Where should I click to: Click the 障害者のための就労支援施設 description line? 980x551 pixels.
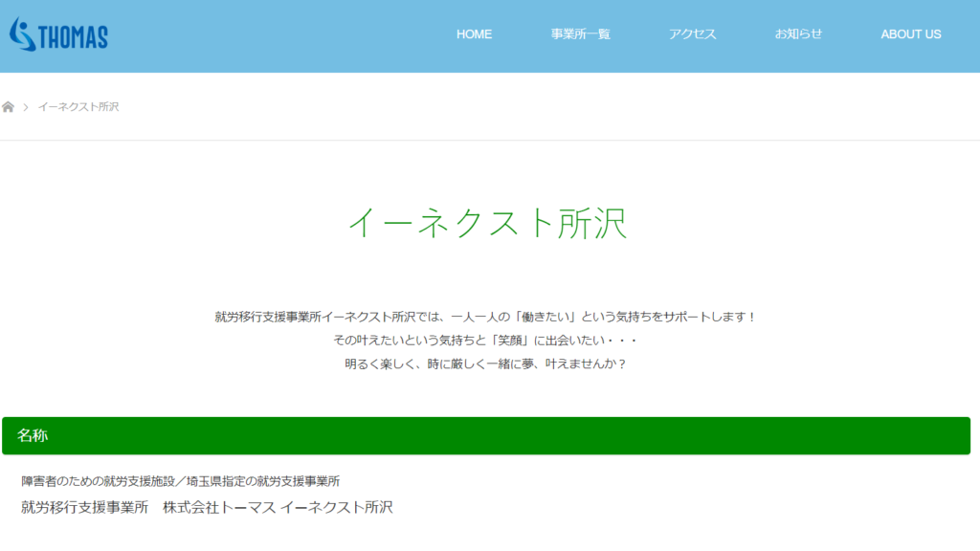(181, 481)
